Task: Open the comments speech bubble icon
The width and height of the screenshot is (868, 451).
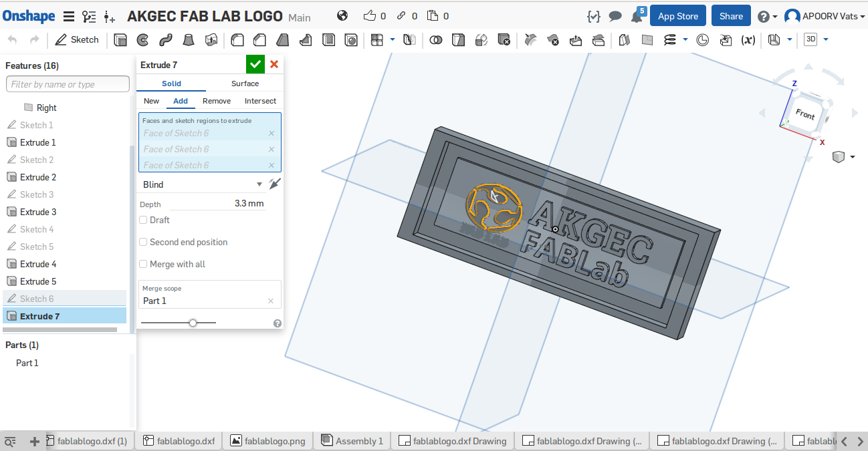Action: point(615,16)
